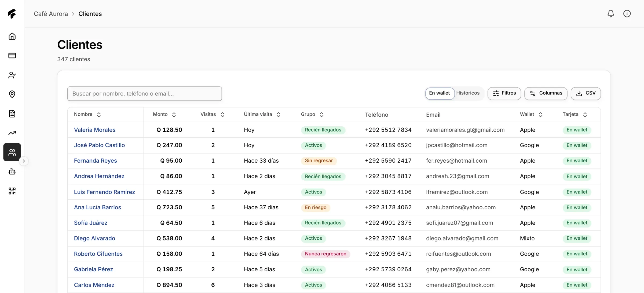This screenshot has width=644, height=293.
Task: Expand the sidebar with chevron arrow
Action: point(24,161)
